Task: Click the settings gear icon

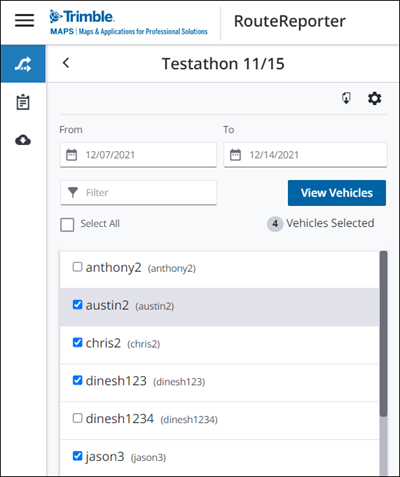Action: coord(374,99)
